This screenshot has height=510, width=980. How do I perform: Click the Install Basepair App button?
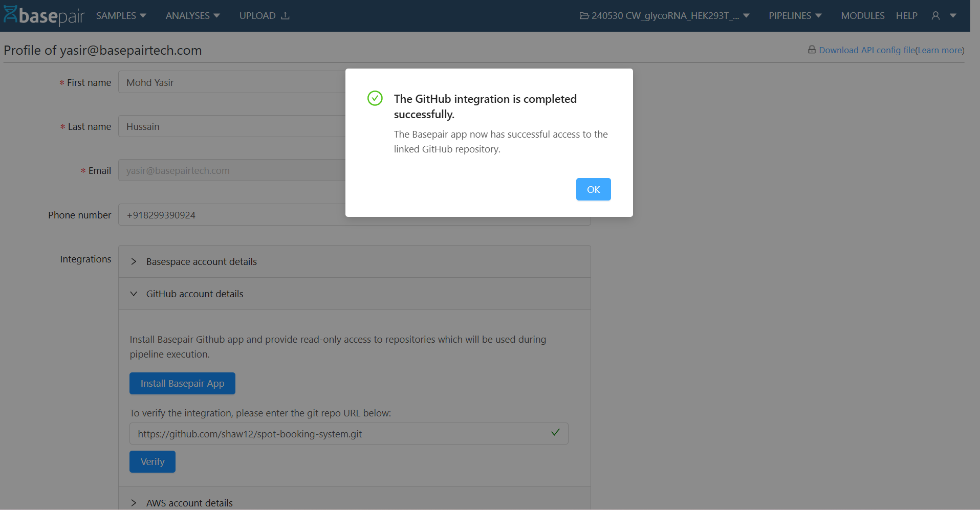(182, 383)
